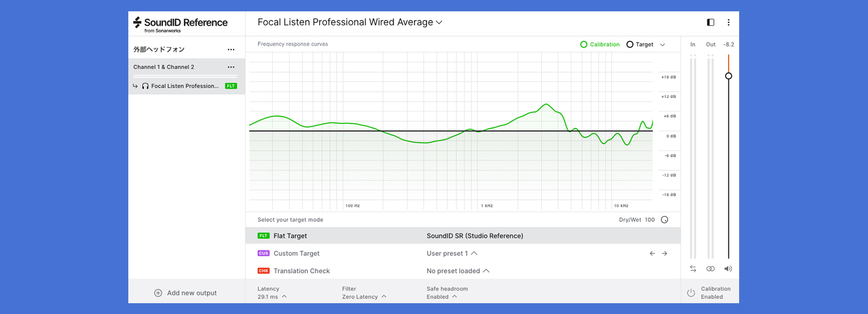Click the Dry/Wet knob icon
Screen dimensions: 868x314
[x=664, y=220]
